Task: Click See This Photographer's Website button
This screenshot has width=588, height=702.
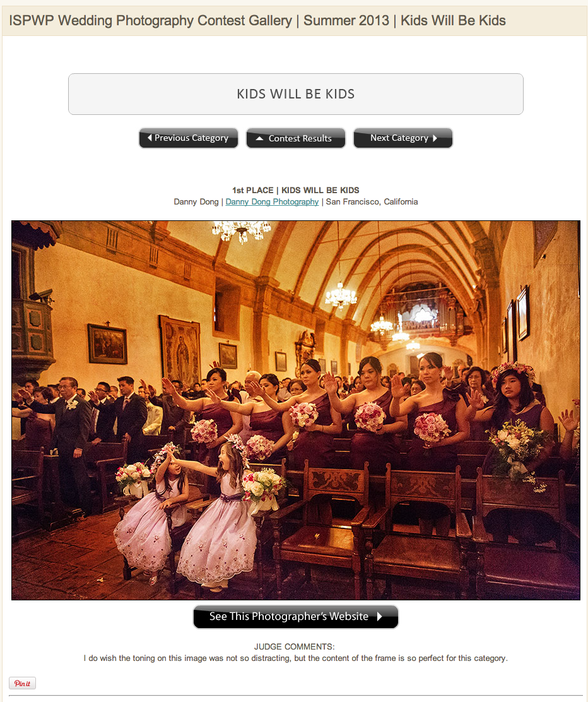Action: [x=296, y=617]
